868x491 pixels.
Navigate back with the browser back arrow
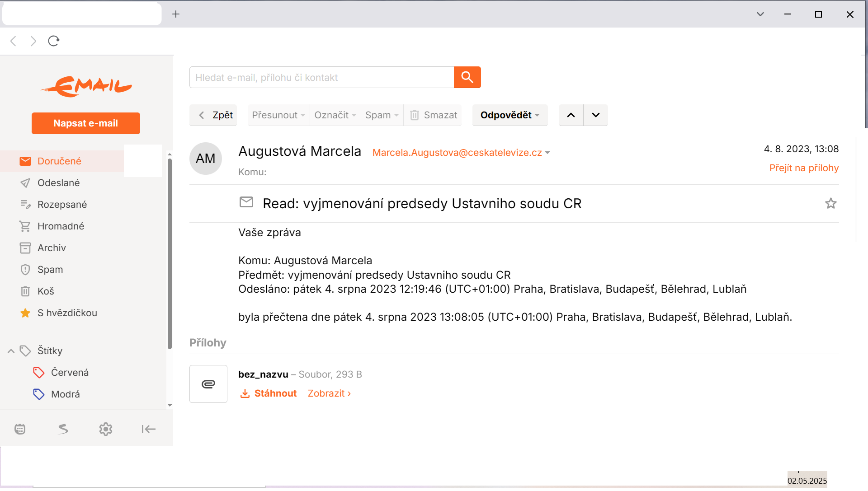pos(13,41)
